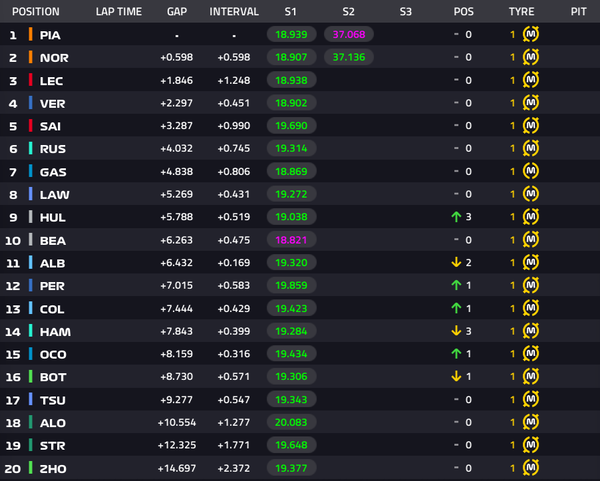Screen dimensions: 600x481
Task: Click the green 37.136 S2 time
Action: [349, 57]
